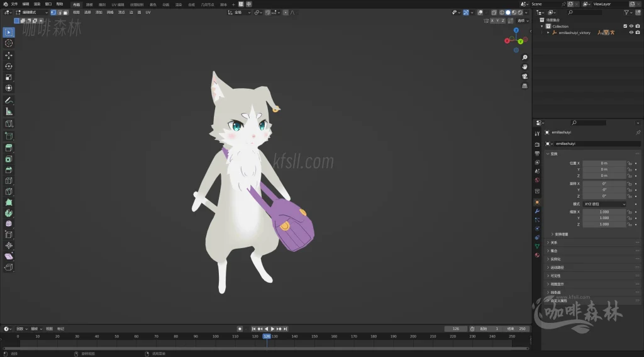Screen dimensions: 644x357
Task: Switch to the UV 编辑 workspace tab
Action: click(118, 4)
